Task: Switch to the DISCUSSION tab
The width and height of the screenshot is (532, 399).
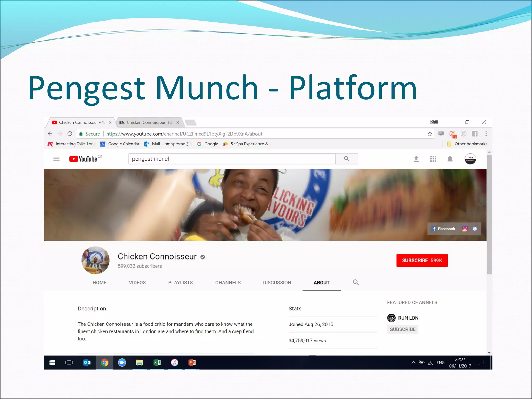Action: click(277, 283)
